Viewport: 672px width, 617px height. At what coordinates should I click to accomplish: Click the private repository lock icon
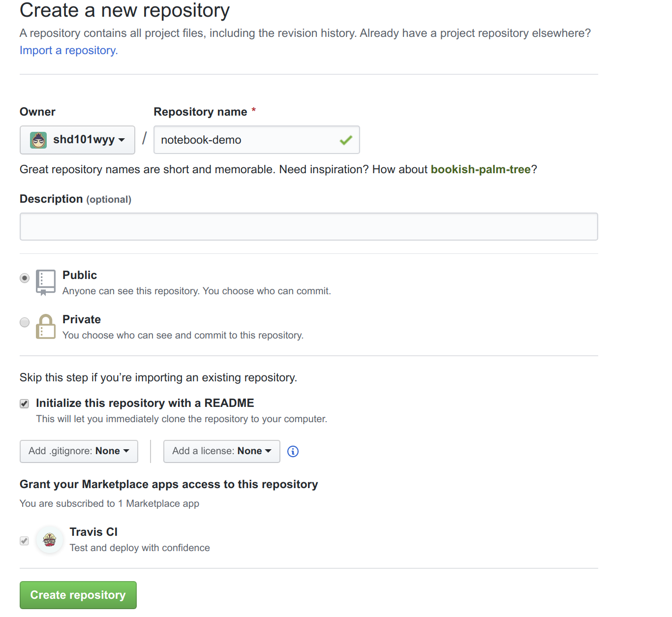click(46, 327)
